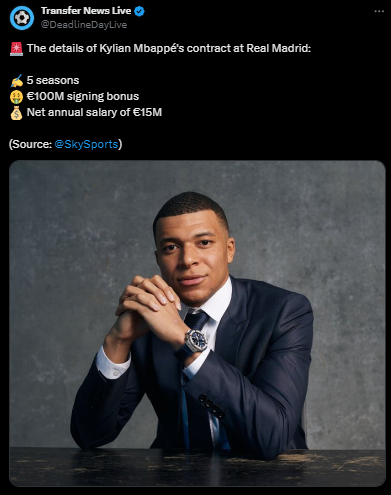Click the Kylian Mbappé contract headline text
Screen dimensions: 391x495
169,48
